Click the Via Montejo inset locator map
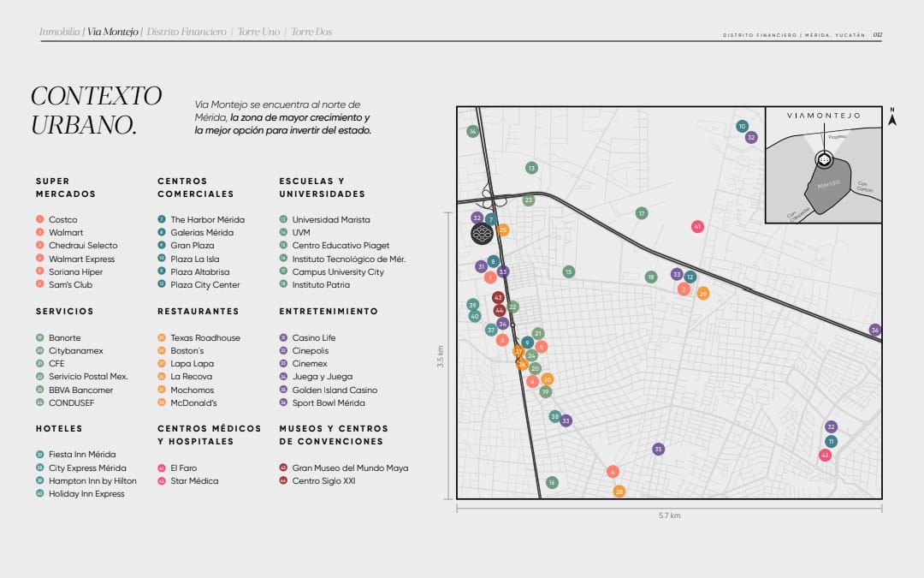Viewport: 924px width, 578px height. point(823,165)
